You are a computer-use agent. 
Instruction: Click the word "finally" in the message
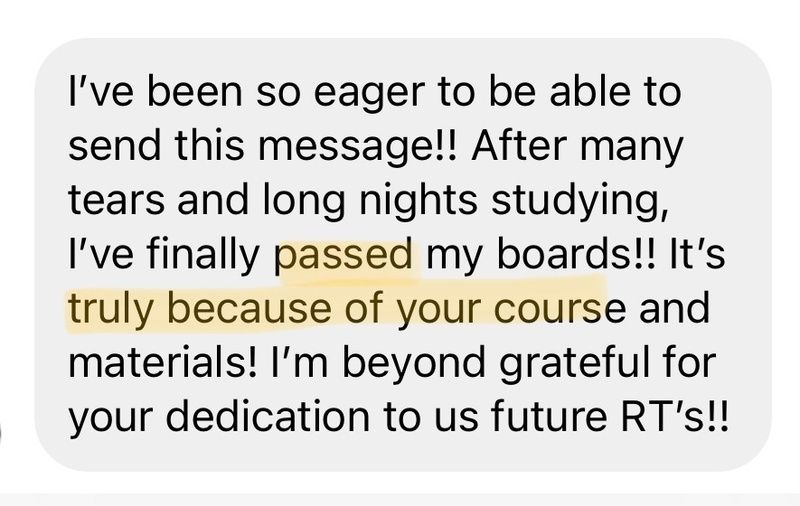point(204,255)
